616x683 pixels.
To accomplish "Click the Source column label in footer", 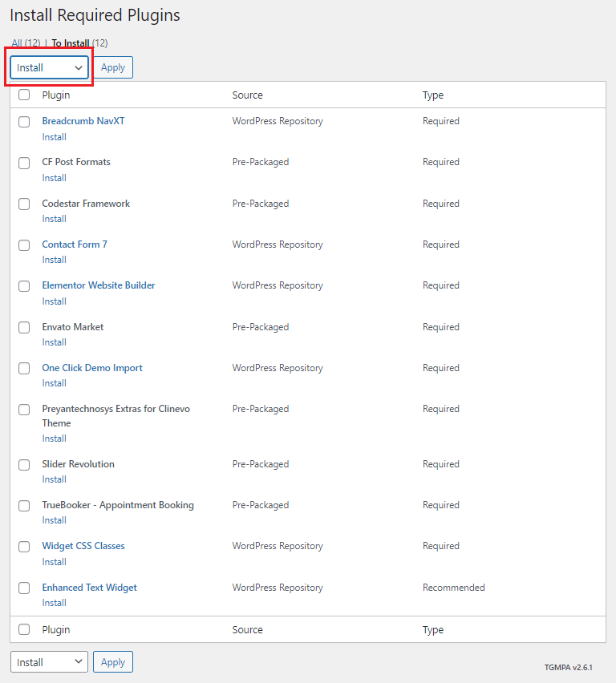I will click(x=247, y=629).
